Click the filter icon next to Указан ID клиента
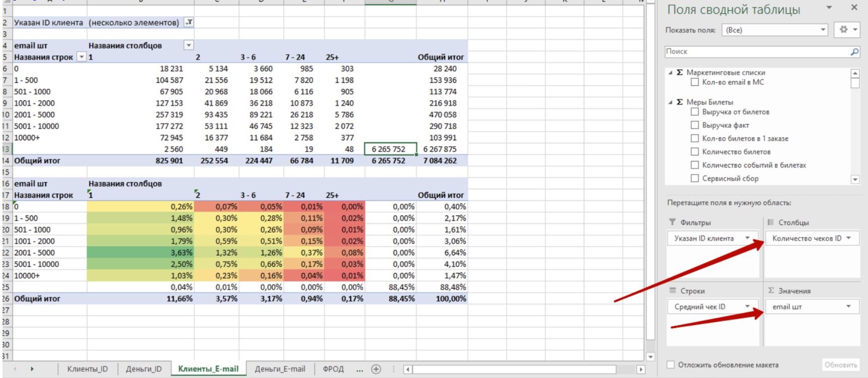 [x=189, y=22]
